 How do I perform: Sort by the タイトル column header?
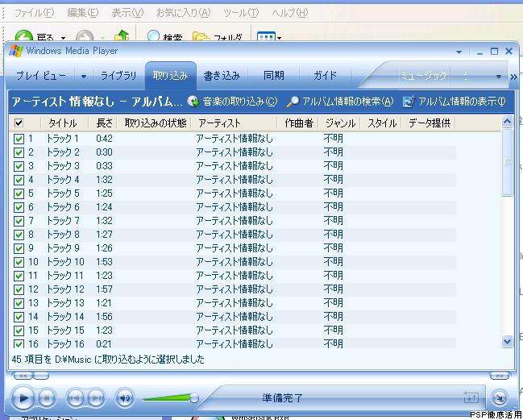pos(64,123)
